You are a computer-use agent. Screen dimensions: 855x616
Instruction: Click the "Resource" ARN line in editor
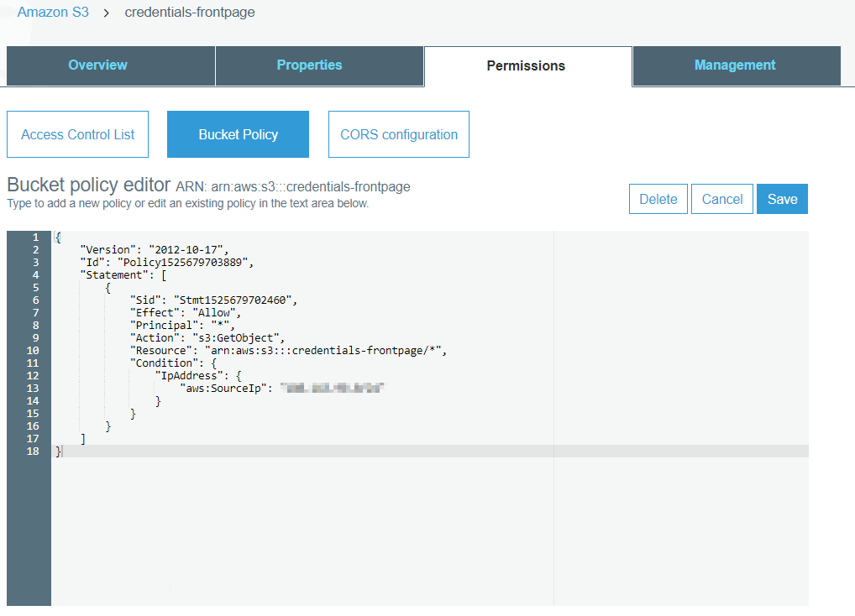point(287,351)
